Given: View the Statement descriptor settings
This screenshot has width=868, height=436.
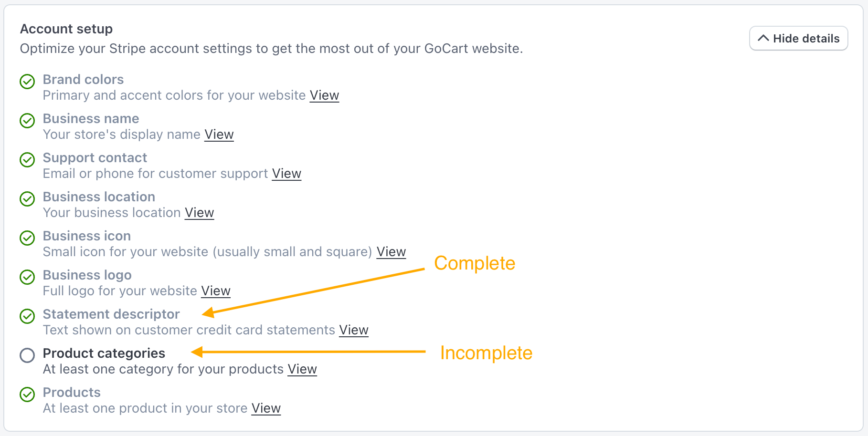Looking at the screenshot, I should [353, 330].
